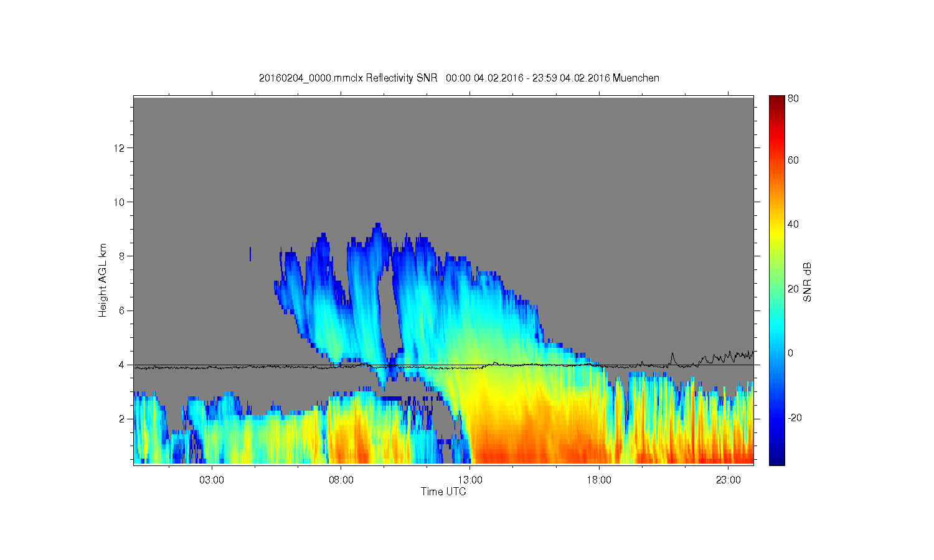The image size is (934, 560).
Task: Click the height tick label 4
Action: [123, 365]
